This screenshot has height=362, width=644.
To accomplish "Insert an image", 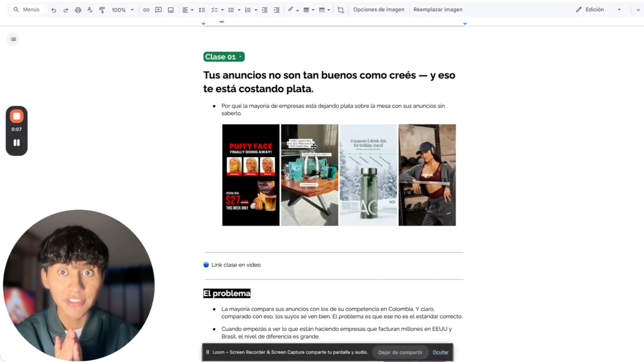I will point(171,10).
